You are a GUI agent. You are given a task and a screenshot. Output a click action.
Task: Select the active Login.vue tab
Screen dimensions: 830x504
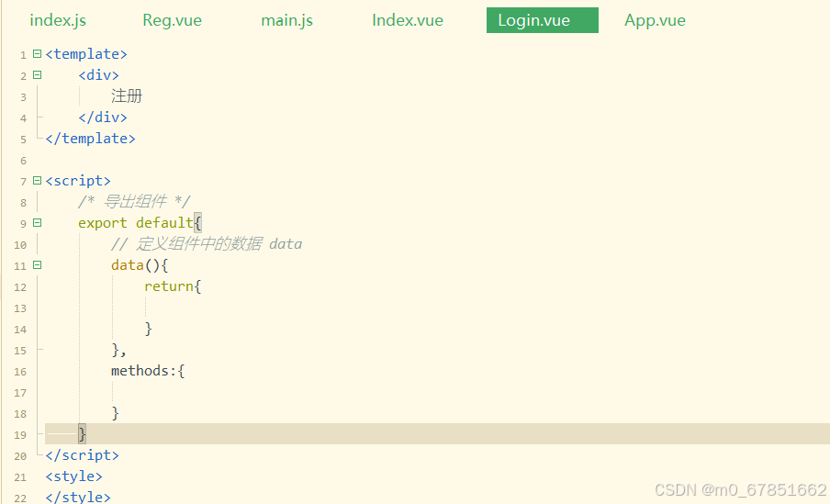[543, 20]
